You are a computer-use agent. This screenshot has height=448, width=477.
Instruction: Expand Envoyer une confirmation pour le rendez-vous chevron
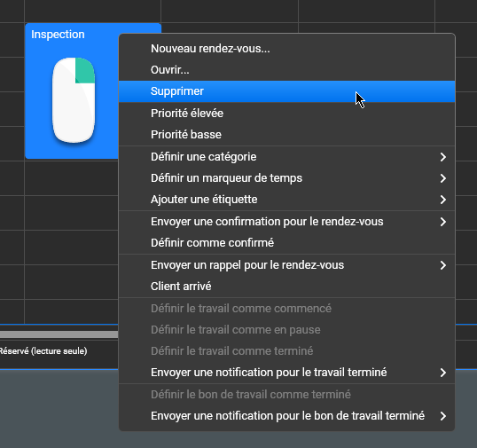[x=443, y=222]
